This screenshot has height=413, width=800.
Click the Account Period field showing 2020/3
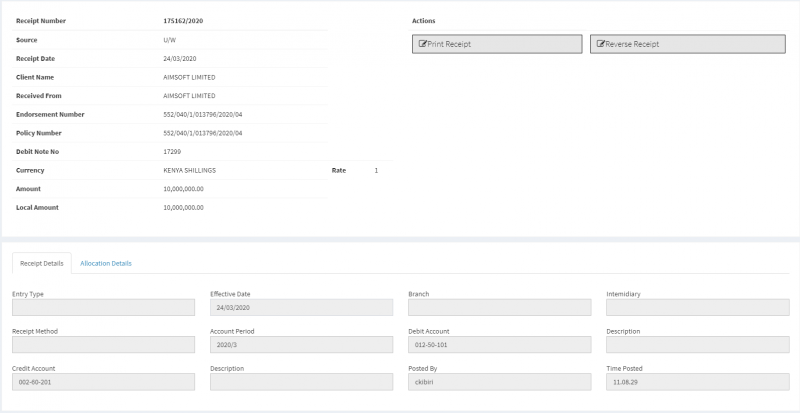302,345
